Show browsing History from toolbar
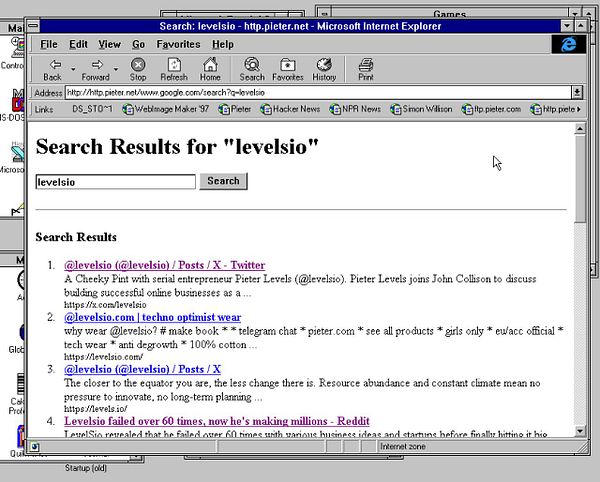Image resolution: width=600 pixels, height=482 pixels. (x=324, y=69)
